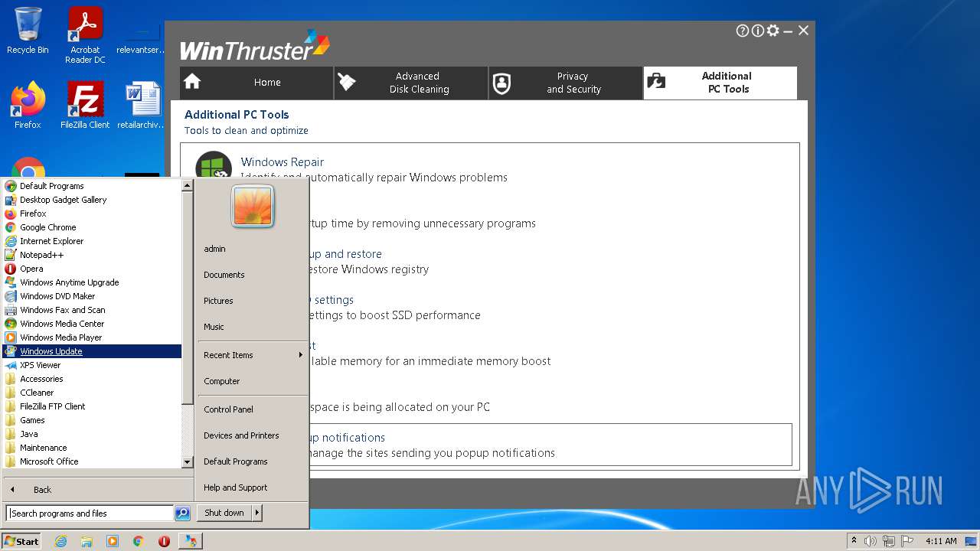Open Music from start menu

point(253,327)
